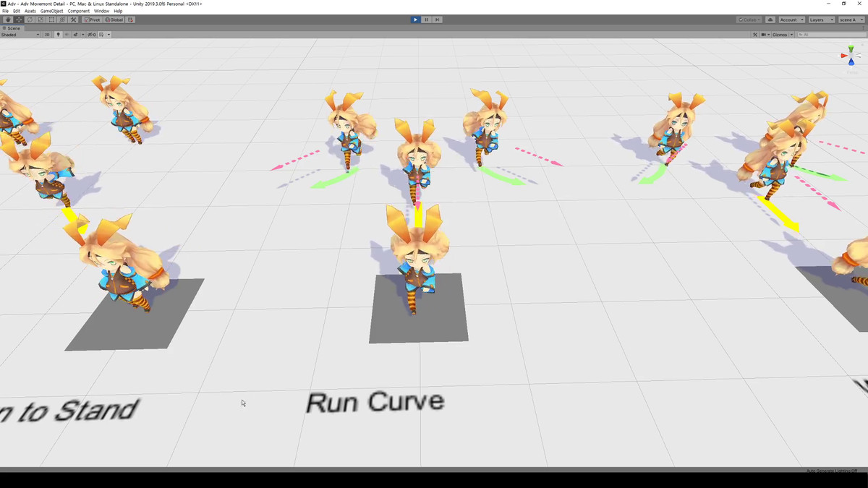The height and width of the screenshot is (488, 868).
Task: Enable scene lighting toggle in Scene view
Action: tap(59, 34)
